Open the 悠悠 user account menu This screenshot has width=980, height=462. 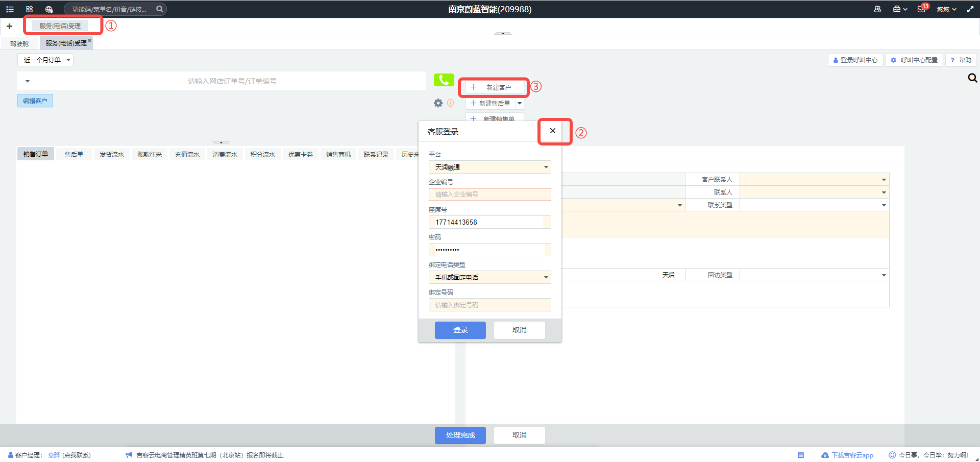pyautogui.click(x=946, y=9)
